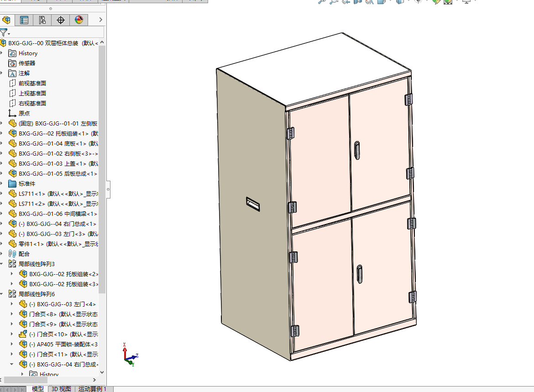Select the 局部线性阵列6 pattern icon
This screenshot has height=392, width=534.
coord(12,293)
